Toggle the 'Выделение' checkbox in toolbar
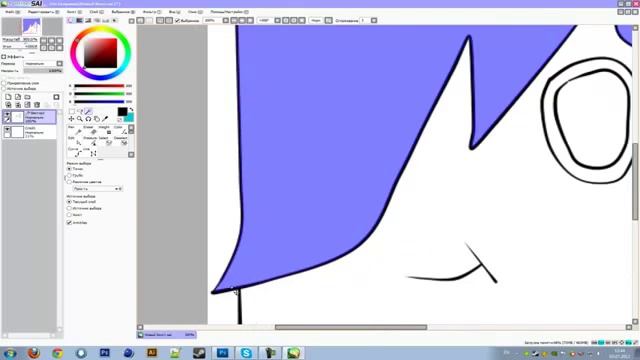The image size is (640, 360). coord(177,20)
